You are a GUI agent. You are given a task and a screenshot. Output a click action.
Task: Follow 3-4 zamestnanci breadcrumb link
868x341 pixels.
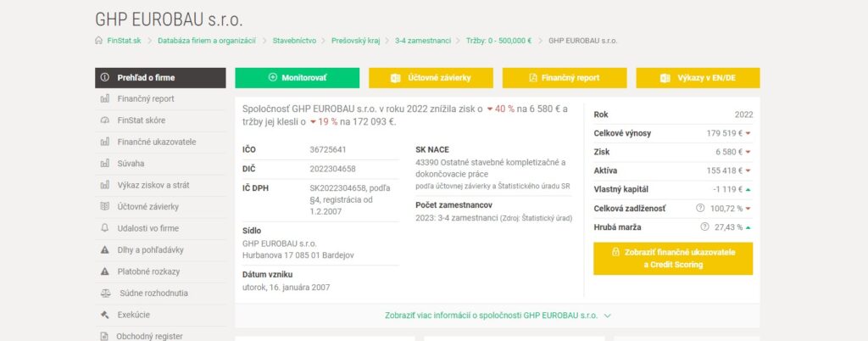423,41
